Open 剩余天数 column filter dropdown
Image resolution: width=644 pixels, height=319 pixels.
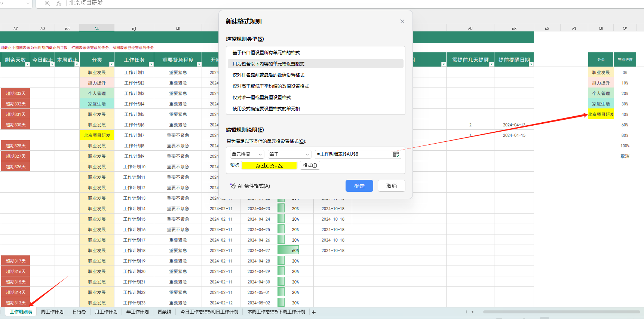pyautogui.click(x=27, y=64)
